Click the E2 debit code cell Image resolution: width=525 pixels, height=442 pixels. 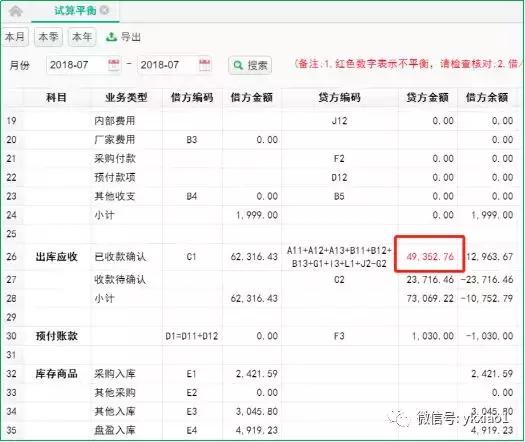[192, 393]
